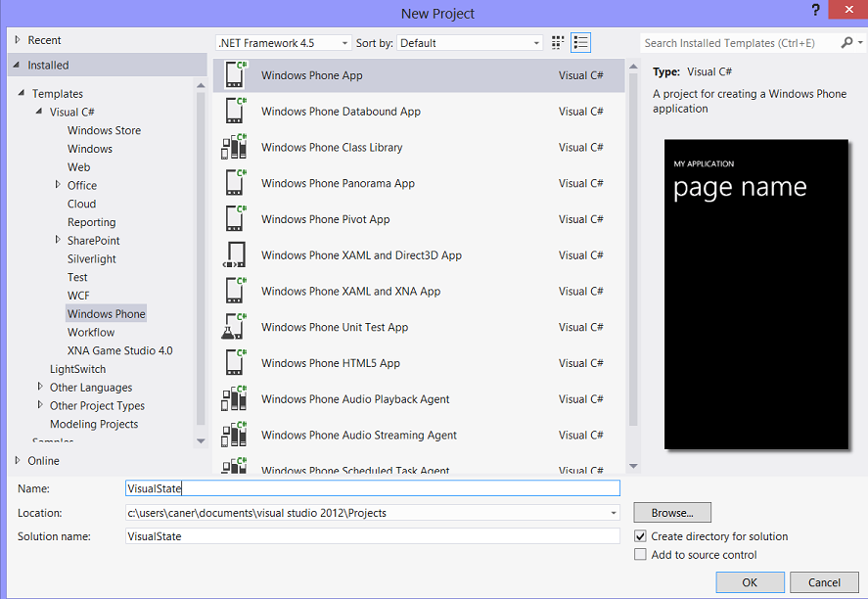Select Windows Phone Panorama App text

339,183
